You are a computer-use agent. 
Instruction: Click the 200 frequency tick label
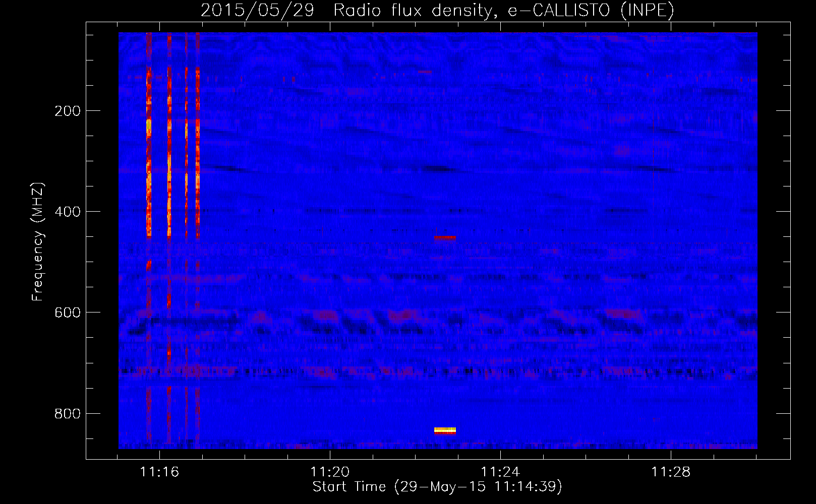[x=68, y=111]
